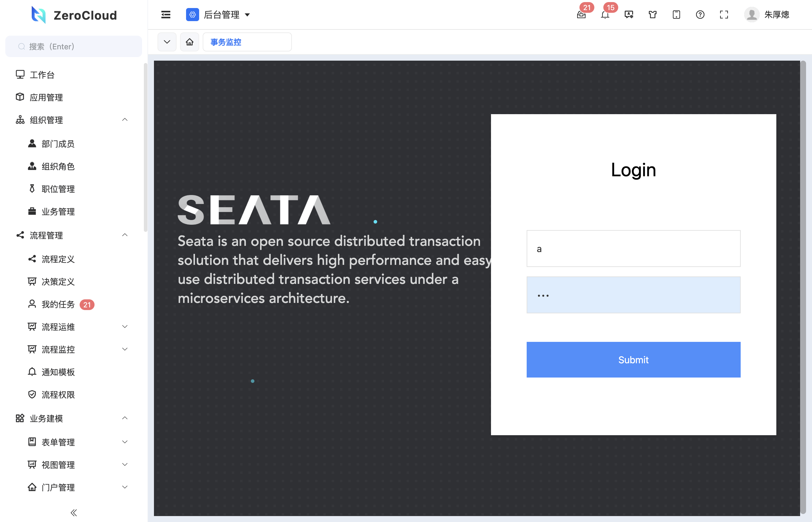
Task: Select the 事务监控 tab
Action: tap(247, 42)
